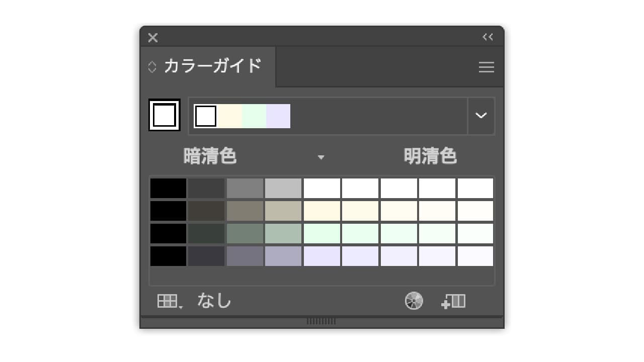Open the なし swatch library selector
644x362 pixels.
(x=214, y=301)
